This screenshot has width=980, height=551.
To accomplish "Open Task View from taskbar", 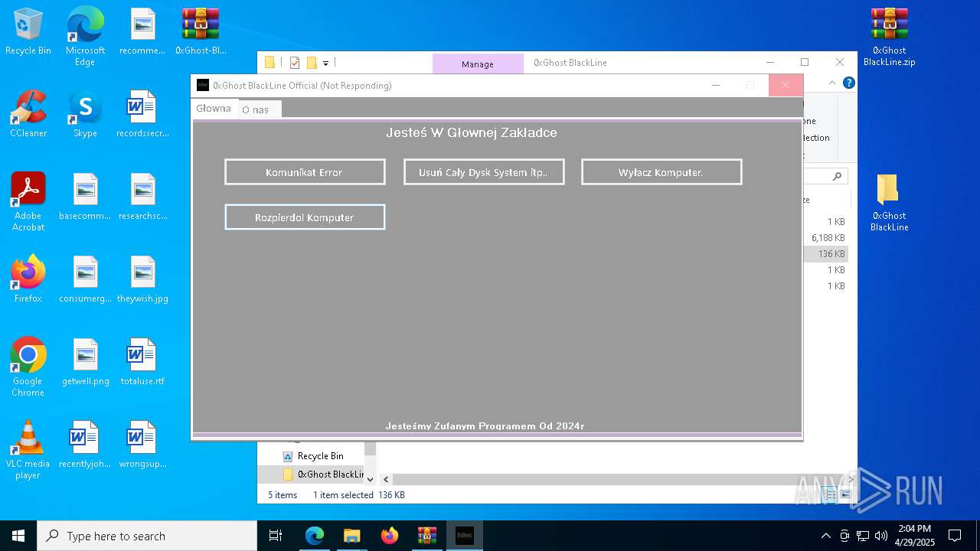I will coord(276,536).
